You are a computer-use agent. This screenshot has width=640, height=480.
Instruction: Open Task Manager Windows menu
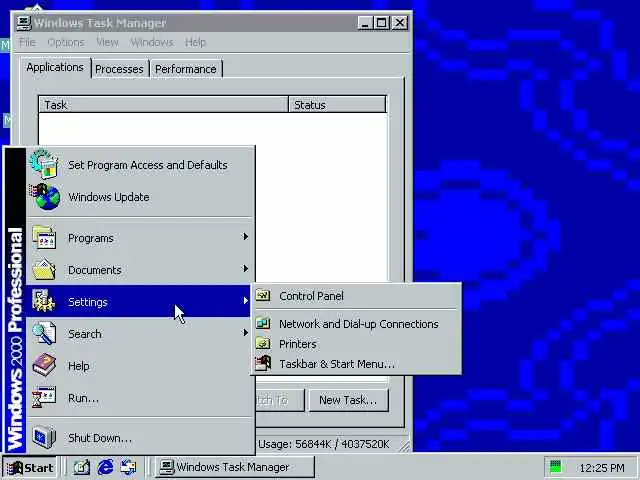click(152, 42)
